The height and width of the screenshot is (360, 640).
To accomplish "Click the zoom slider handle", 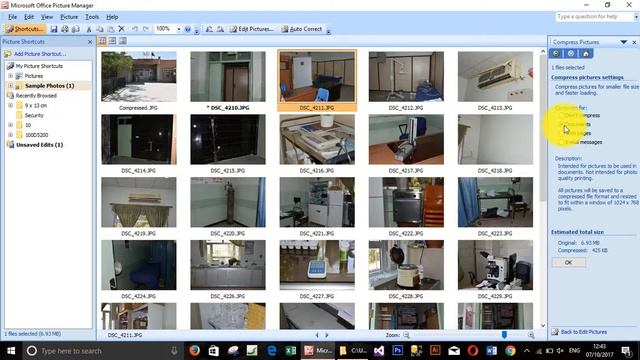I will tap(504, 335).
